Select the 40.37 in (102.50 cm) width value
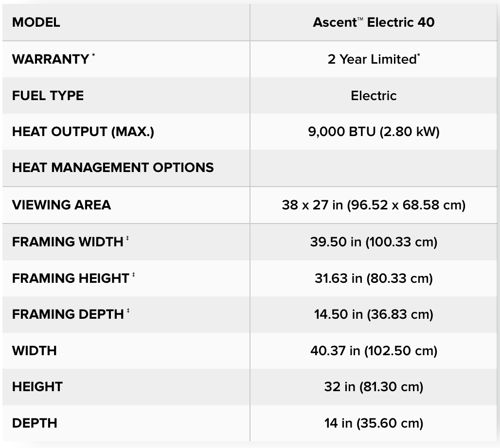Image resolution: width=500 pixels, height=448 pixels. [374, 350]
